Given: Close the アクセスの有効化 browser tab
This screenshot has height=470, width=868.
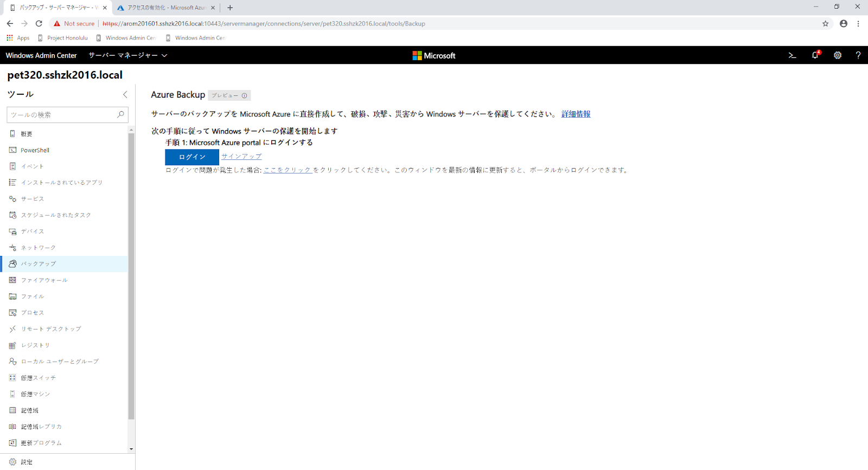Looking at the screenshot, I should point(213,8).
